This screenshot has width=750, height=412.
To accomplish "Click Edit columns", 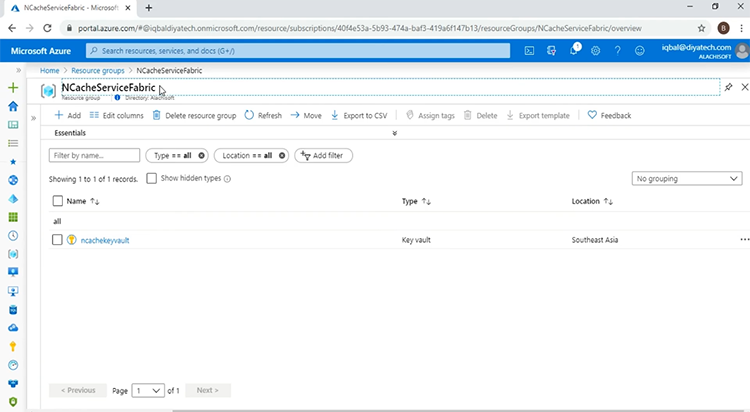I will point(117,115).
